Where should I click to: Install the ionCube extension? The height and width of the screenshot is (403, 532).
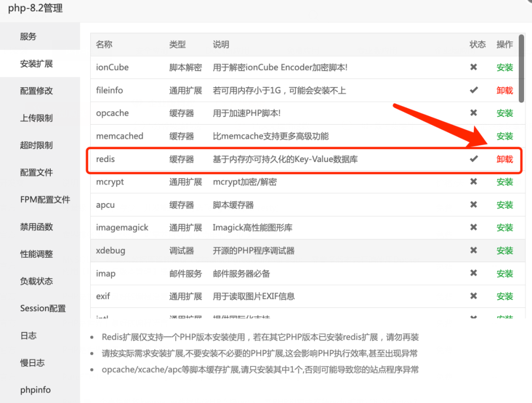(504, 67)
